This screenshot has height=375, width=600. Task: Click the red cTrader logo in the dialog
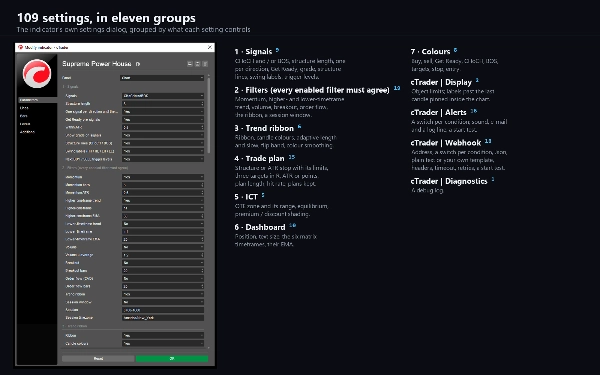point(37,73)
